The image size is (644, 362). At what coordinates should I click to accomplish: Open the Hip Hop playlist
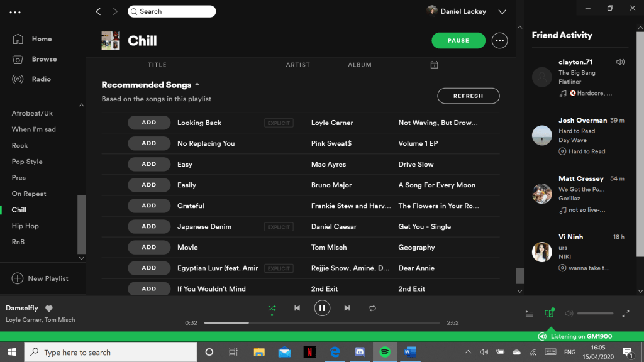tap(25, 226)
